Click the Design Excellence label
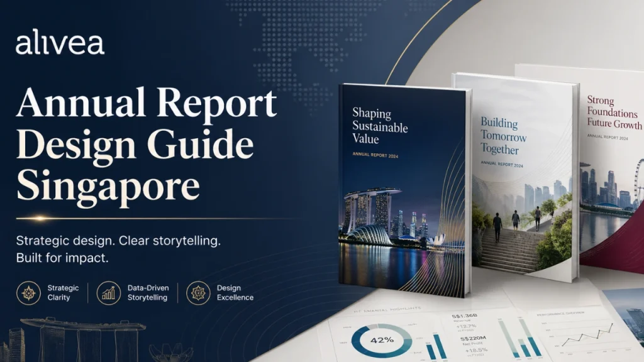Image resolution: width=644 pixels, height=362 pixels. [x=235, y=293]
